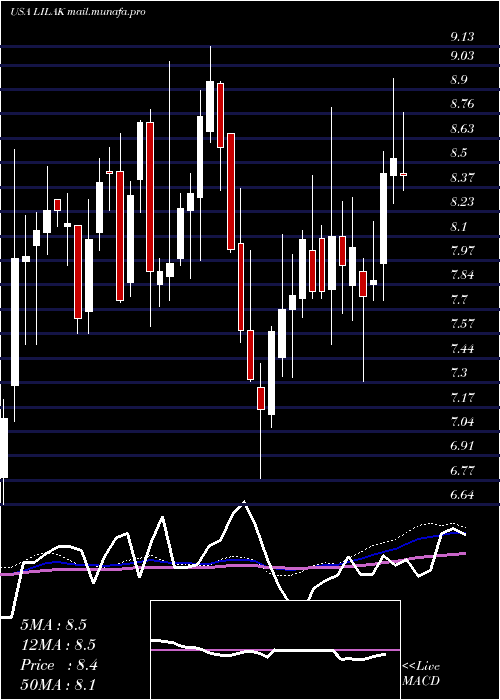Click the 8.63 price axis label
This screenshot has width=500, height=700.
[462, 129]
